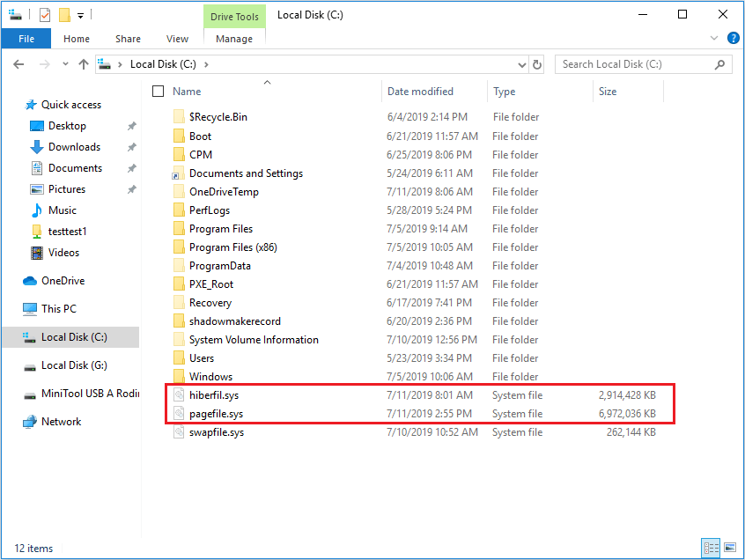The width and height of the screenshot is (745, 560).
Task: Click the pin icon next to Pictures
Action: [131, 189]
